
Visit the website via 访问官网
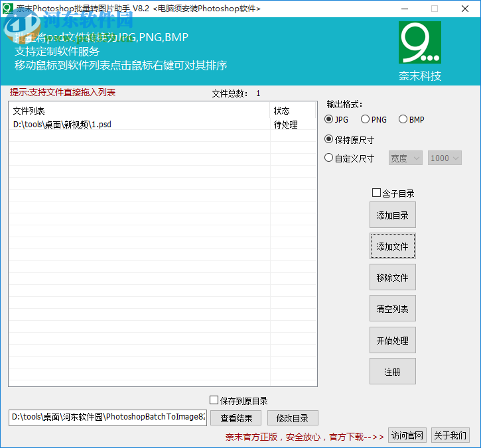[407, 435]
